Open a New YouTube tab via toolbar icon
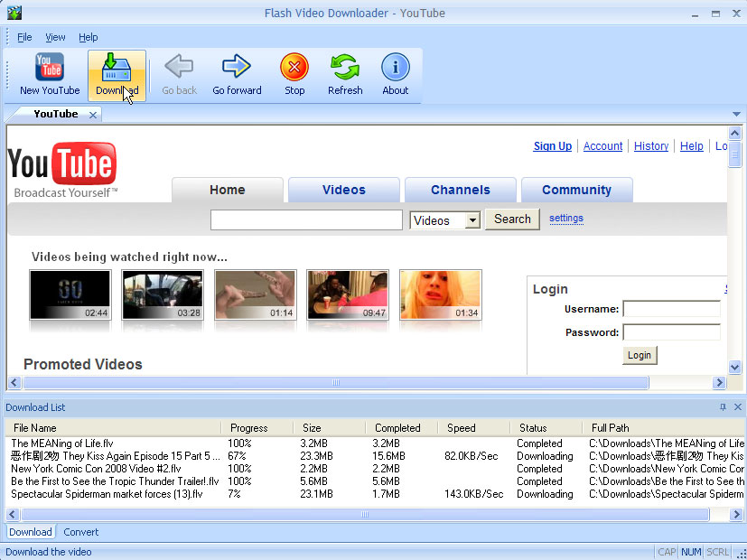This screenshot has width=747, height=560. pyautogui.click(x=50, y=67)
